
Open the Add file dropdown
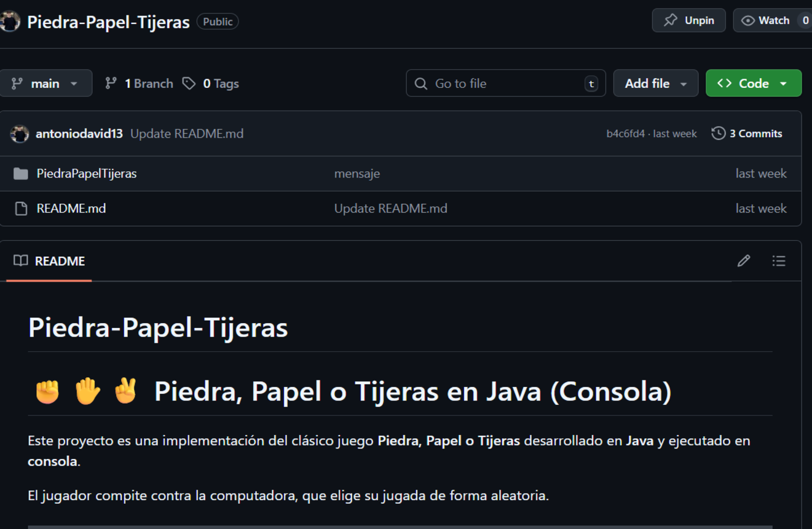[x=655, y=83]
